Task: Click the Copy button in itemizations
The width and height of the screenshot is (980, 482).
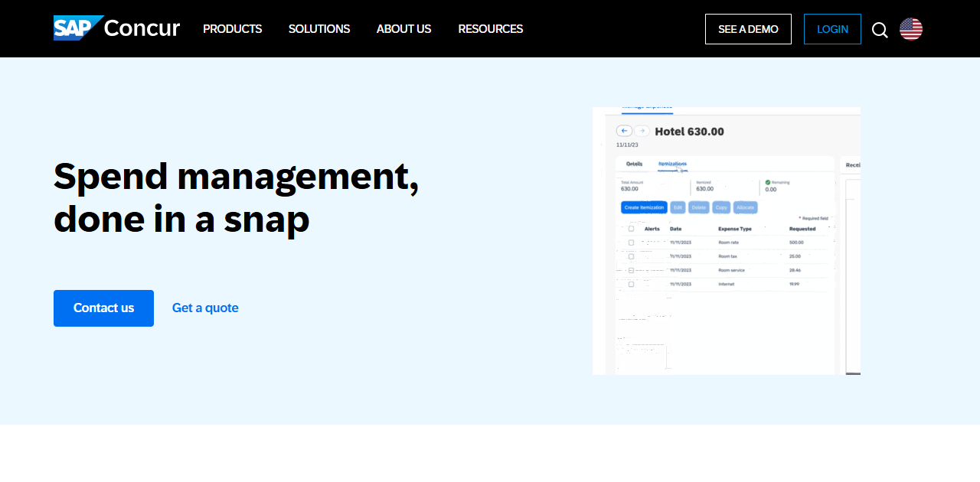Action: pyautogui.click(x=721, y=207)
